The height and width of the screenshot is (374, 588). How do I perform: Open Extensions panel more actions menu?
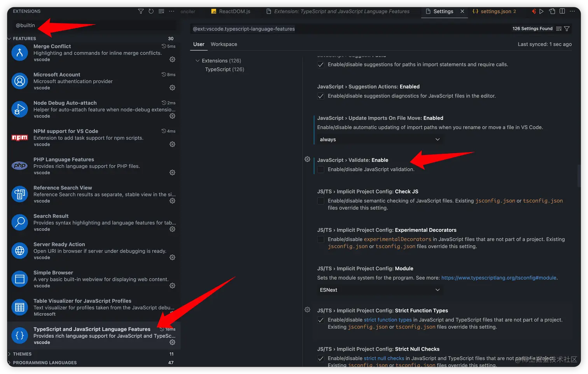(171, 11)
